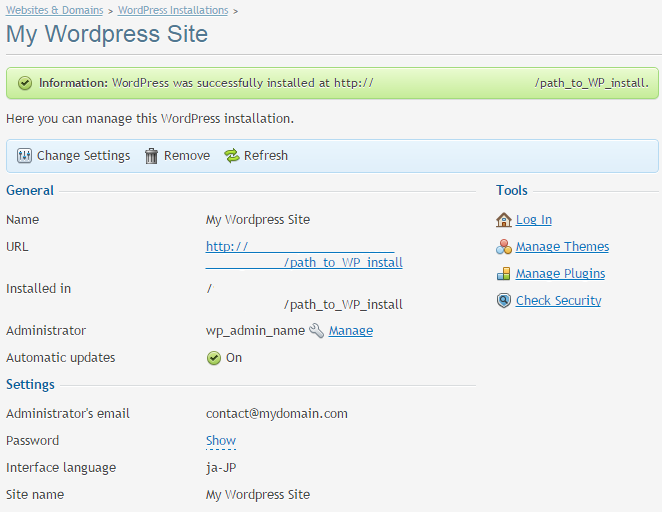Click the green Refresh arrows icon

point(231,156)
